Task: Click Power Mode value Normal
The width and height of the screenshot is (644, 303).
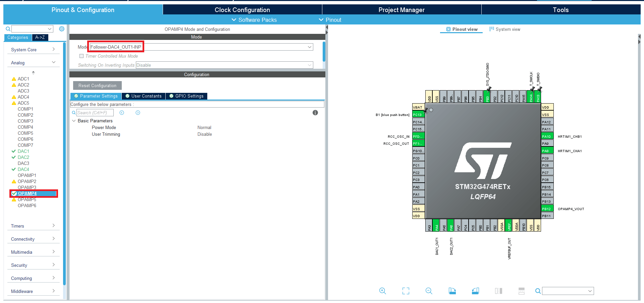Action: tap(204, 127)
